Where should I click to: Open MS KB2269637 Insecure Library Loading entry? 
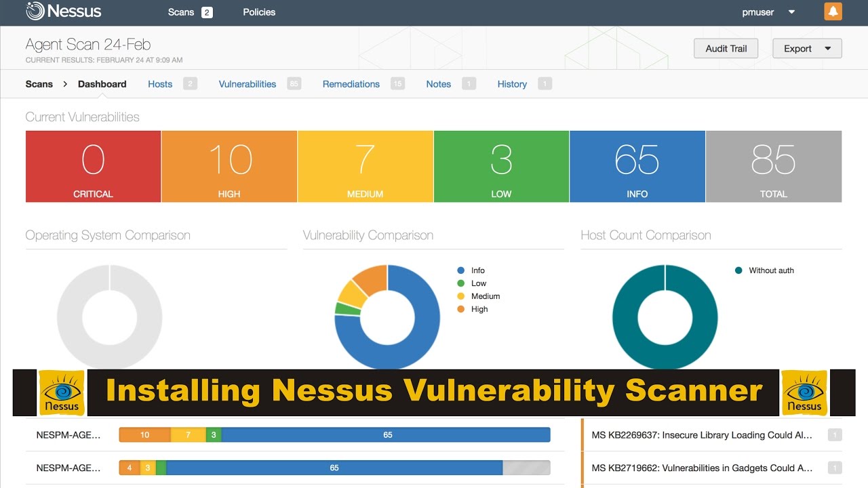click(x=702, y=435)
